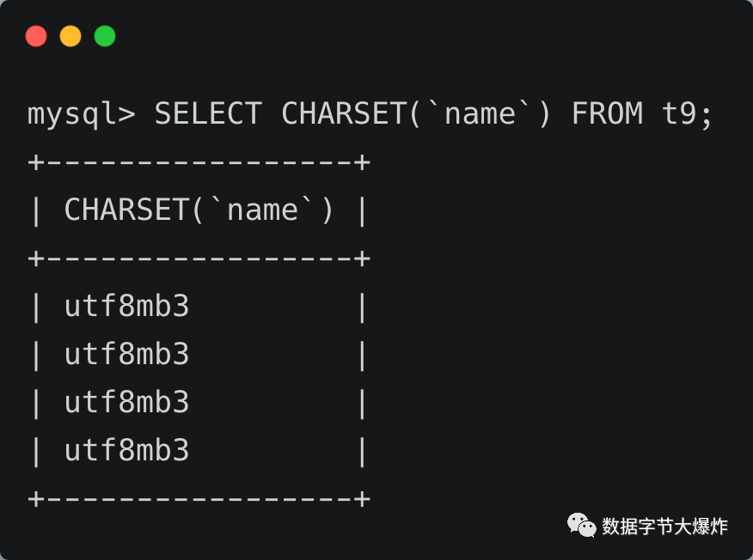The image size is (753, 560).
Task: Click the bottom table border line
Action: 199,498
